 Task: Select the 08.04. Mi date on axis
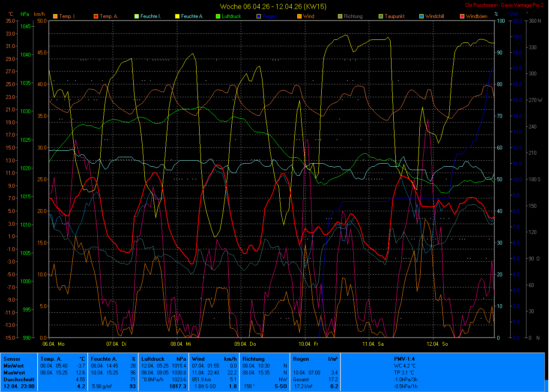click(x=184, y=344)
